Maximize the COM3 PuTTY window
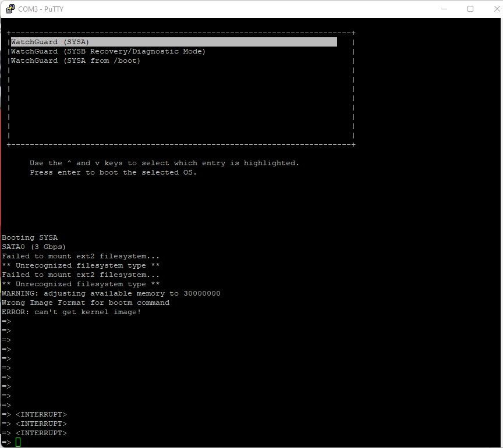Viewport: 503px width, 448px height. pos(470,9)
